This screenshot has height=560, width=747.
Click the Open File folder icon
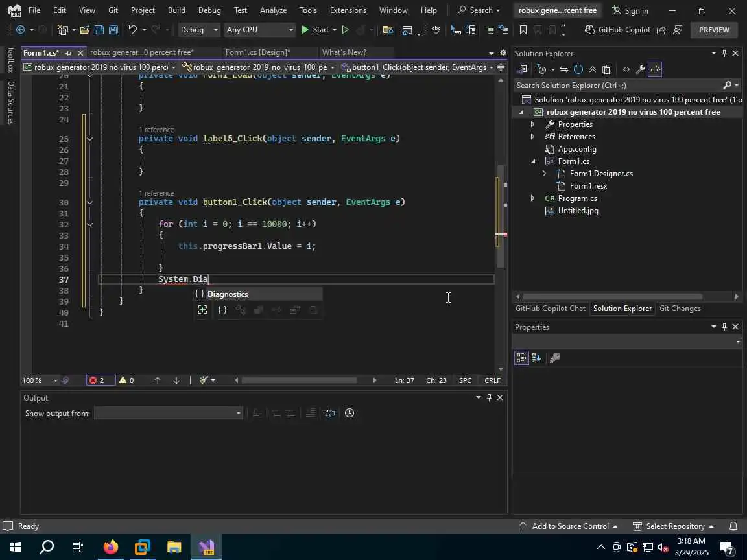[x=84, y=30]
